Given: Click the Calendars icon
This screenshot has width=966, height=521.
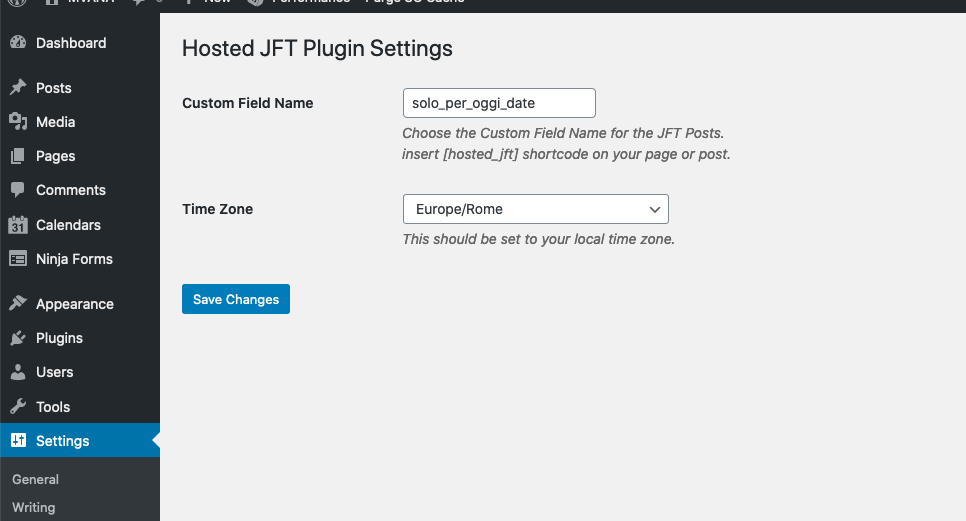Looking at the screenshot, I should (18, 225).
